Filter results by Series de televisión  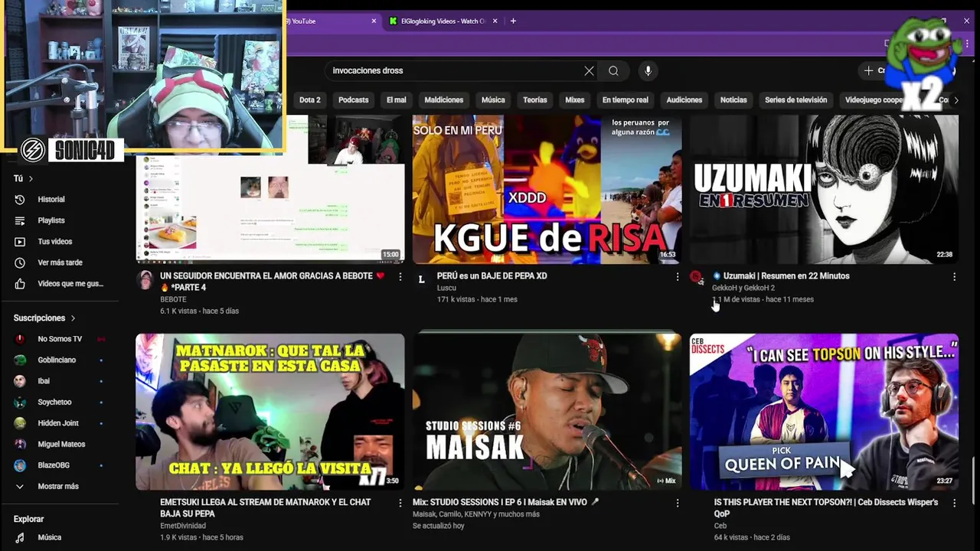click(x=795, y=99)
